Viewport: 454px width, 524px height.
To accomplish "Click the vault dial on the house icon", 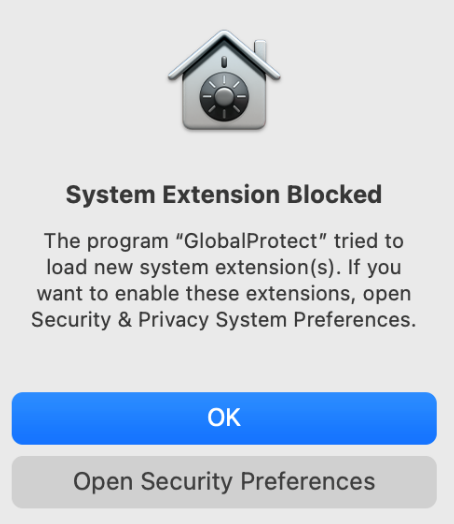I will [224, 97].
